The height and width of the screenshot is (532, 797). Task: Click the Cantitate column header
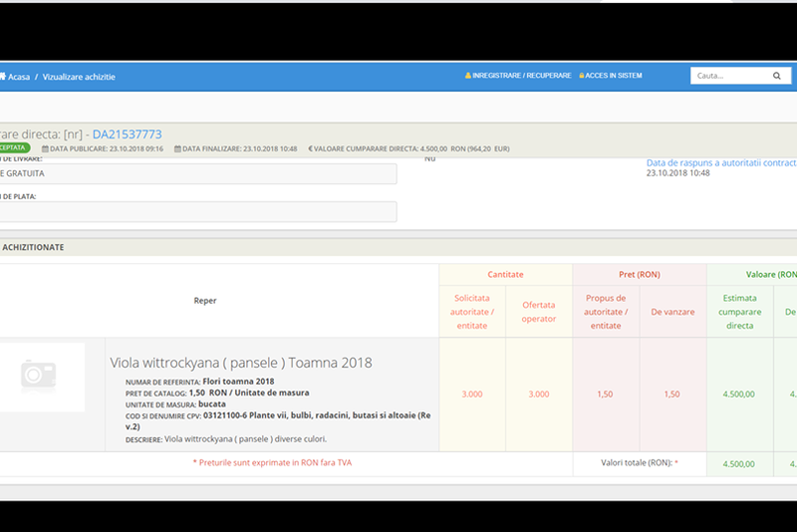[505, 274]
